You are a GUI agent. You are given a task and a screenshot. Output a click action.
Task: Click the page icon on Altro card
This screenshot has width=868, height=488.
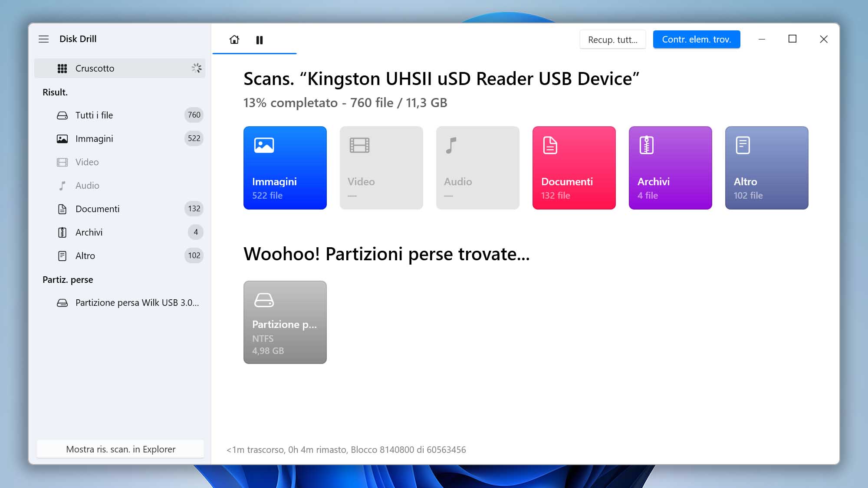click(743, 145)
